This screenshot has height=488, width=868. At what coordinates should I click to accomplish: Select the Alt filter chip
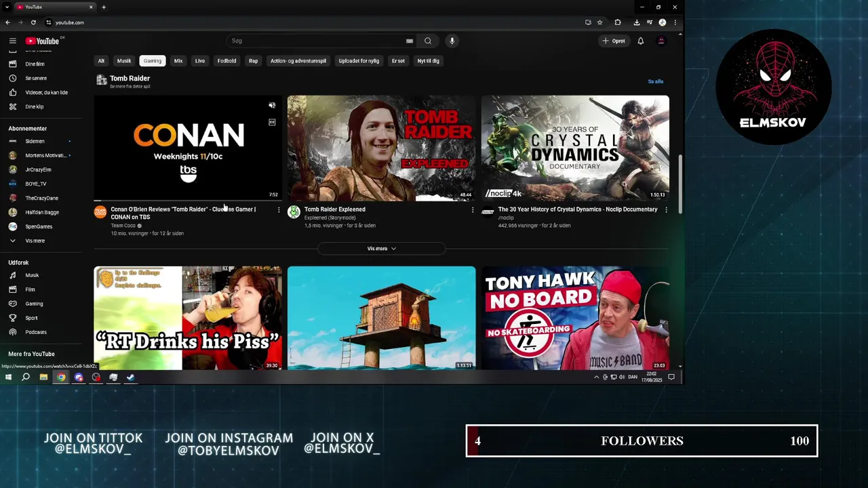pos(101,61)
